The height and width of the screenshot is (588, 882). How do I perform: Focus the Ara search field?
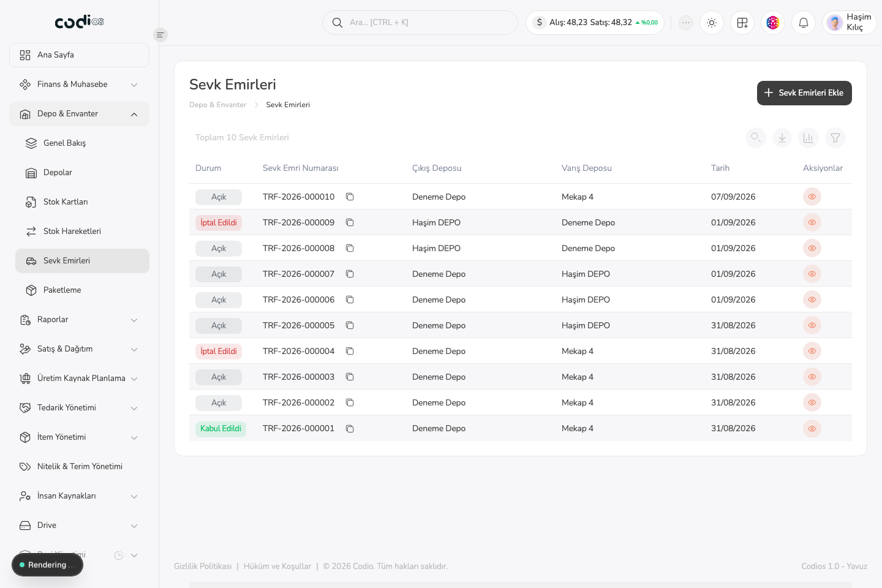pos(420,23)
